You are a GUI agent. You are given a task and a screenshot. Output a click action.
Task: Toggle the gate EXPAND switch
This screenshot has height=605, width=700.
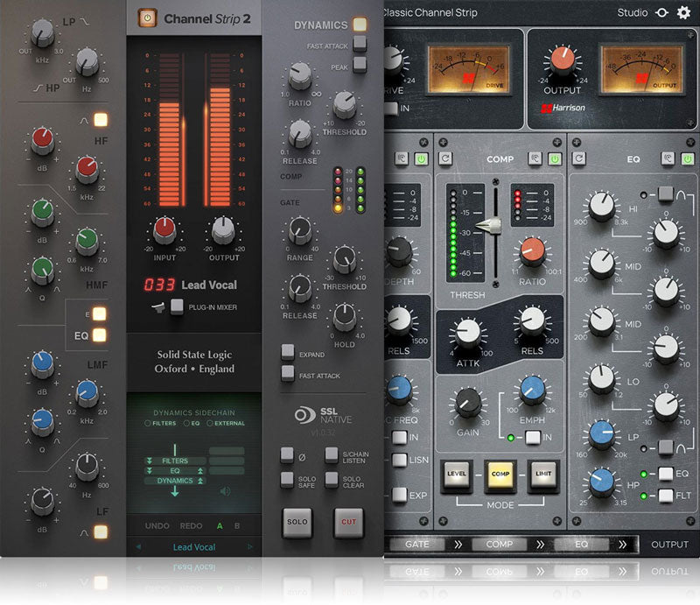click(288, 352)
